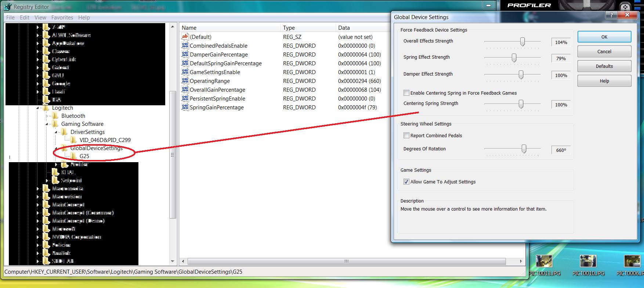Click the DriverSettings folder icon
644x288 pixels.
(x=65, y=132)
